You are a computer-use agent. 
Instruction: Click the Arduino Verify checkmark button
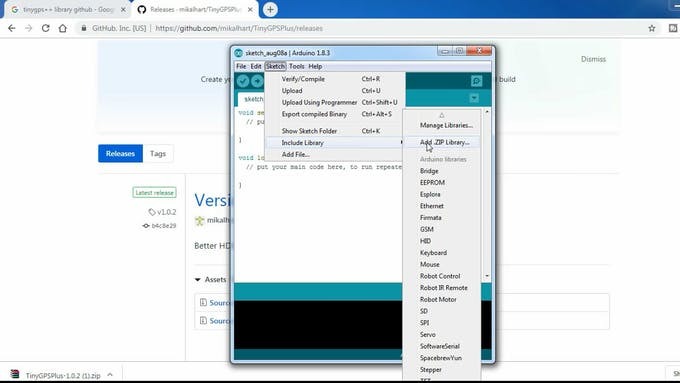point(243,81)
